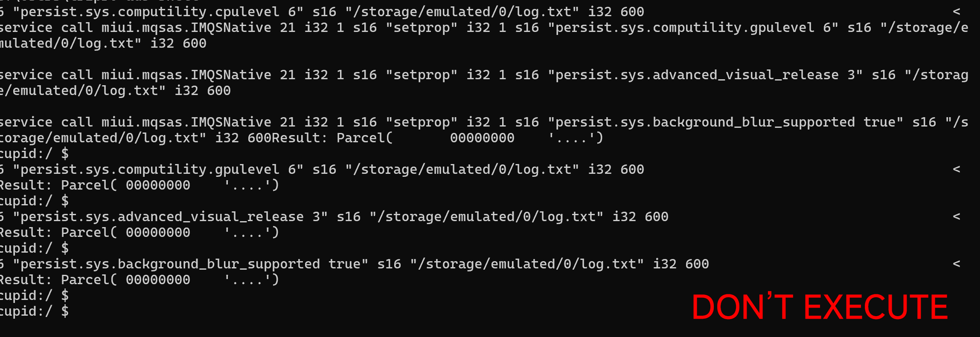This screenshot has height=337, width=980.
Task: Click the "<" overflow marker on cpulevel line
Action: [x=957, y=12]
